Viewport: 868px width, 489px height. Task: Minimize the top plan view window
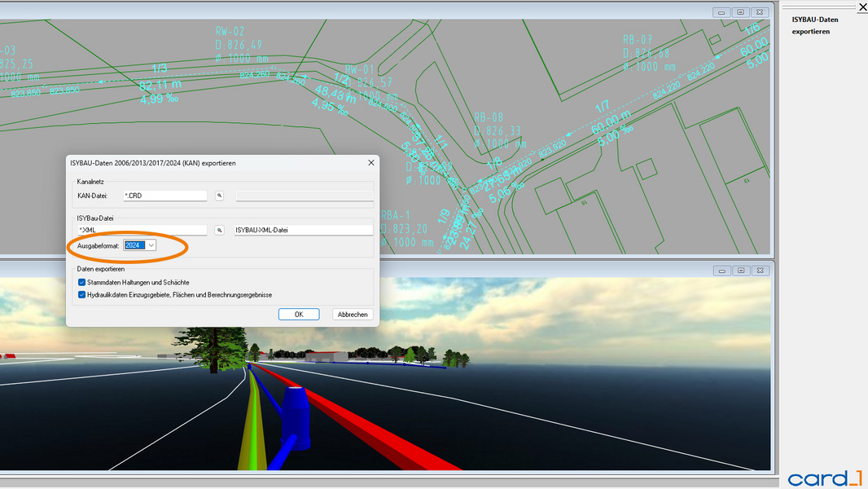coord(721,12)
